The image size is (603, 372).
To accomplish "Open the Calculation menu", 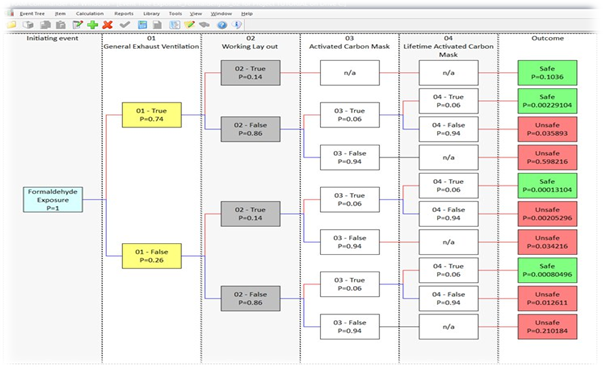I will (90, 13).
